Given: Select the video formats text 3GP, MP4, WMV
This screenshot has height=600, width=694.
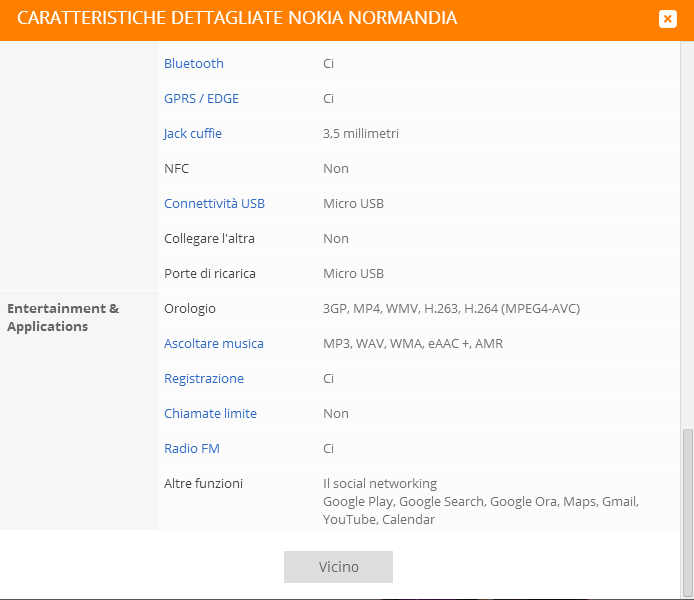Looking at the screenshot, I should [451, 308].
